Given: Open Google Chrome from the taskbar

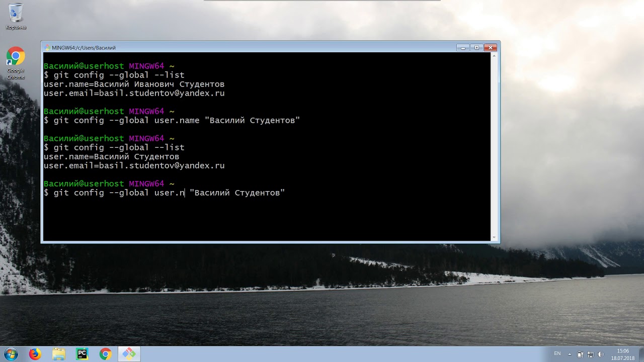Looking at the screenshot, I should pyautogui.click(x=105, y=354).
